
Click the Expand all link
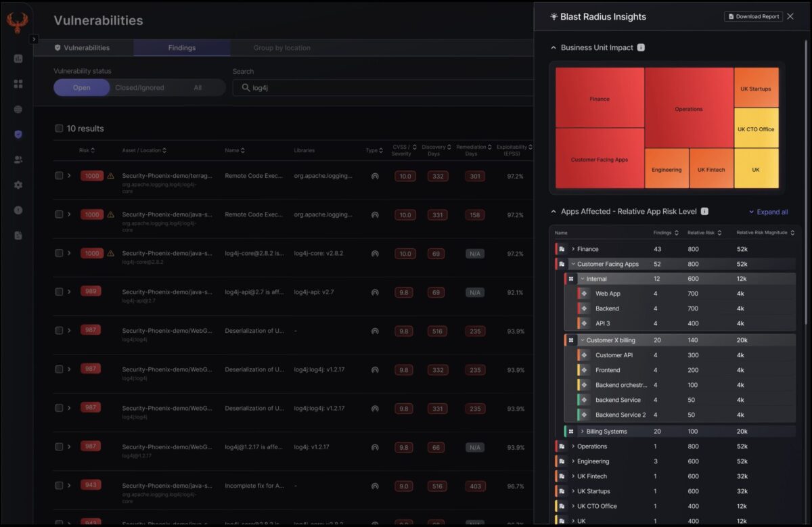click(769, 212)
